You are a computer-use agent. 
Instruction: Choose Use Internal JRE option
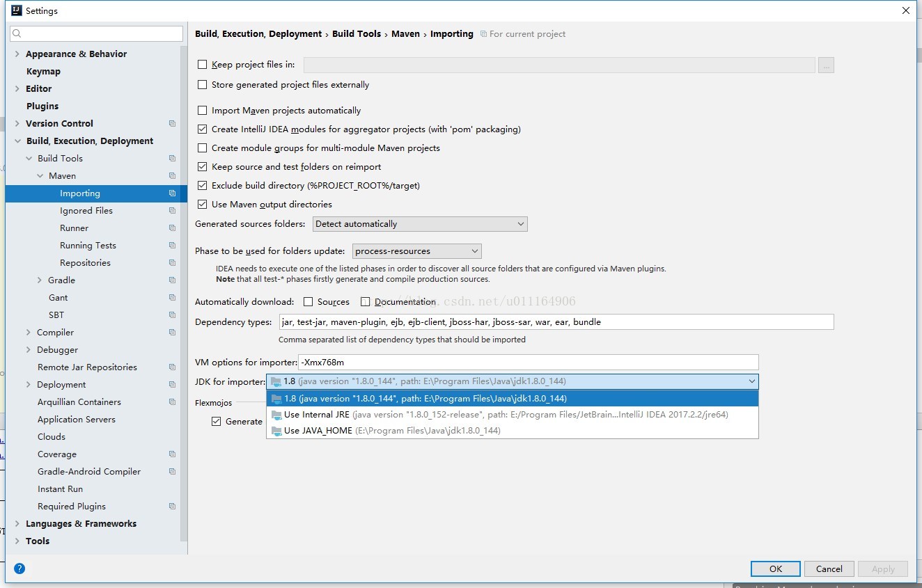(513, 415)
